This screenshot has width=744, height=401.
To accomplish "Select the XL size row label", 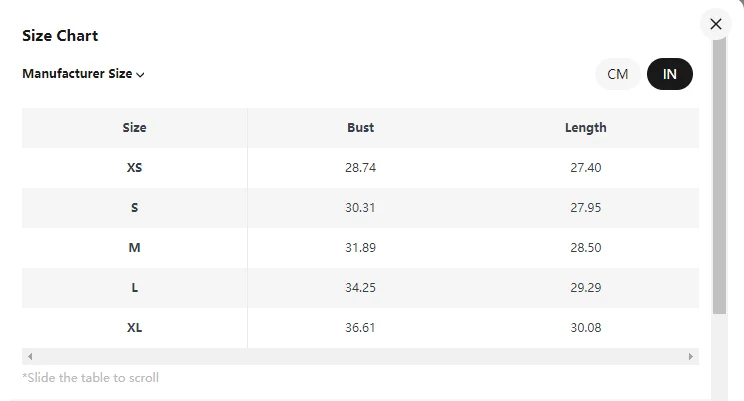I will click(134, 328).
